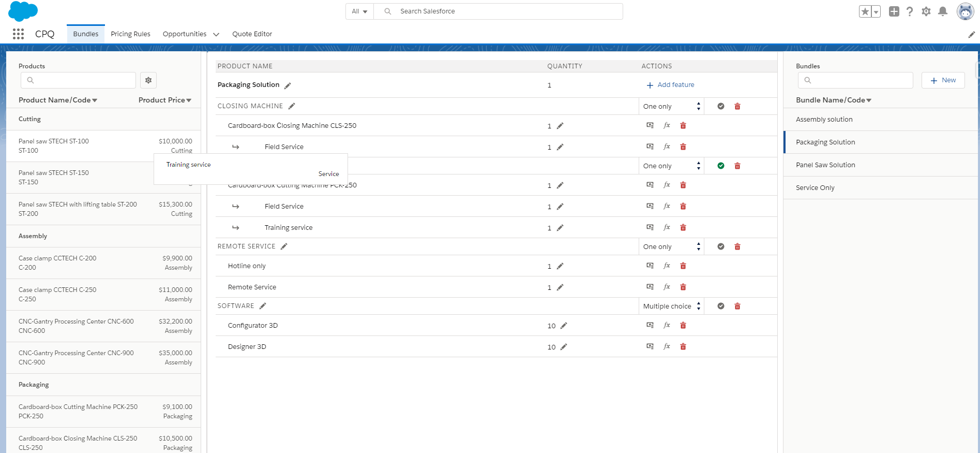Open the Notifications bell
980x453 pixels.
pyautogui.click(x=943, y=11)
